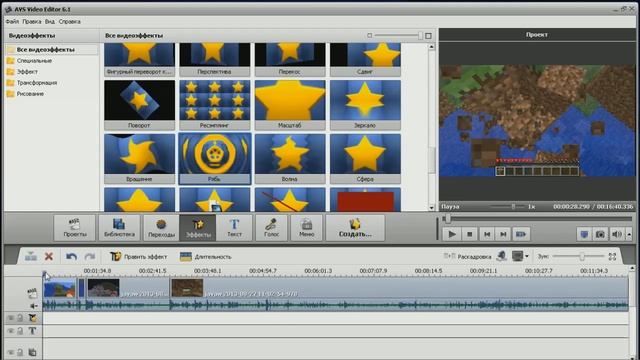Jump to the next frame

(503, 234)
